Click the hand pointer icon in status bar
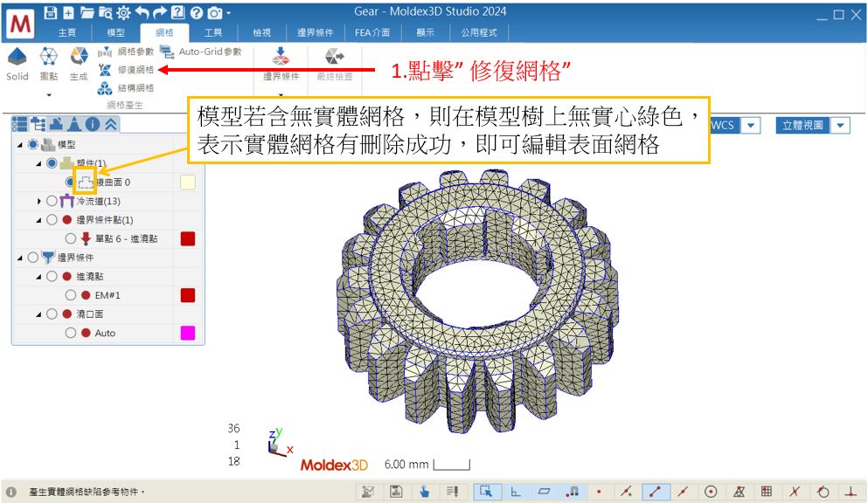 (x=424, y=491)
